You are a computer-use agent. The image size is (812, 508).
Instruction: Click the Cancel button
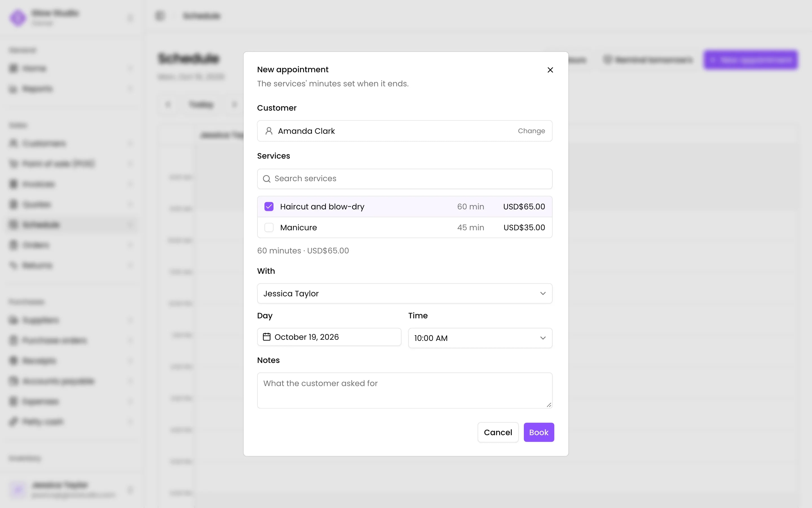498,432
